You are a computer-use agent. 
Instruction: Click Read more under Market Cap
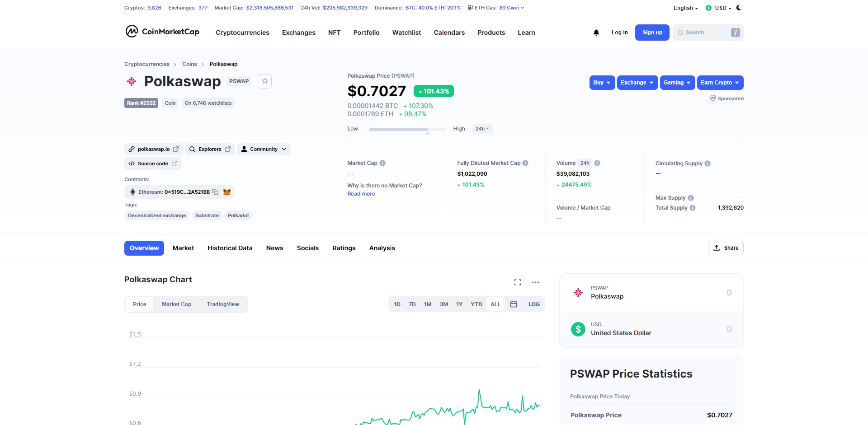click(361, 193)
